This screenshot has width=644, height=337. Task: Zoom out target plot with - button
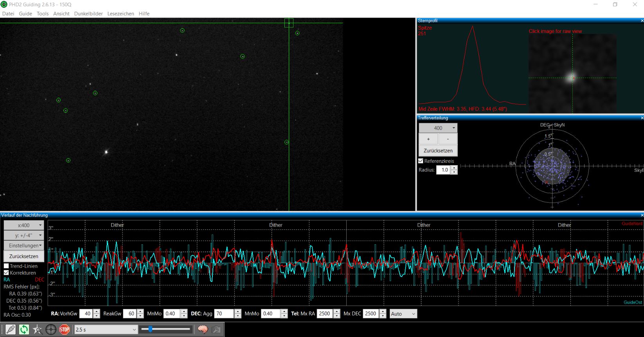448,139
